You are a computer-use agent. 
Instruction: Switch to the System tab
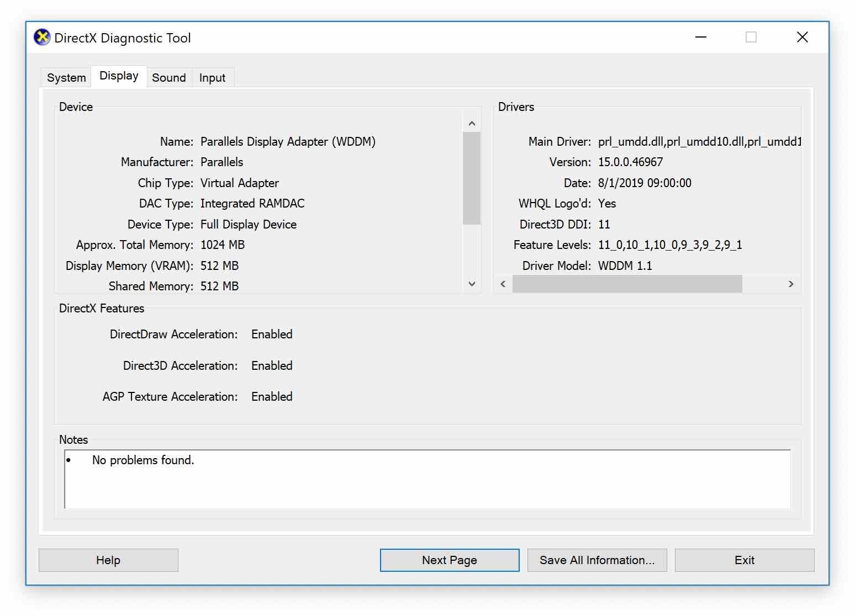point(66,78)
